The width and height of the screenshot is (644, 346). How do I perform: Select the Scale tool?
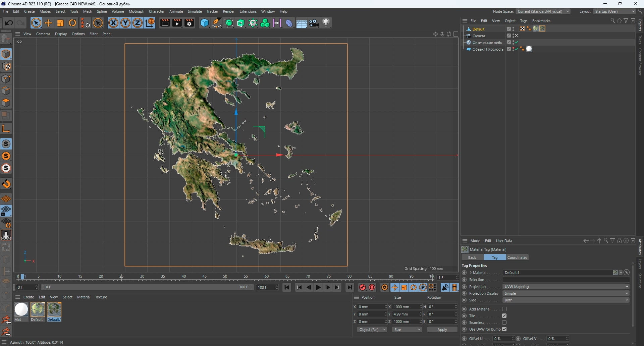point(60,23)
